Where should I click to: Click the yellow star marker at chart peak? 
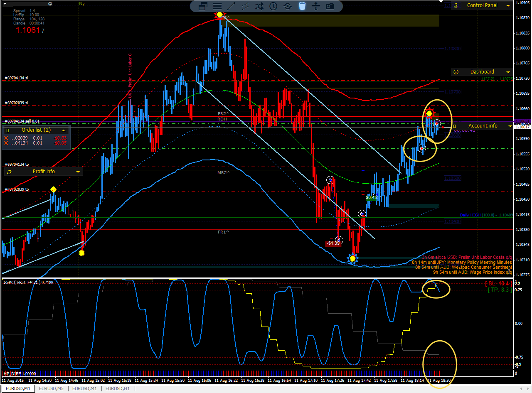[219, 15]
